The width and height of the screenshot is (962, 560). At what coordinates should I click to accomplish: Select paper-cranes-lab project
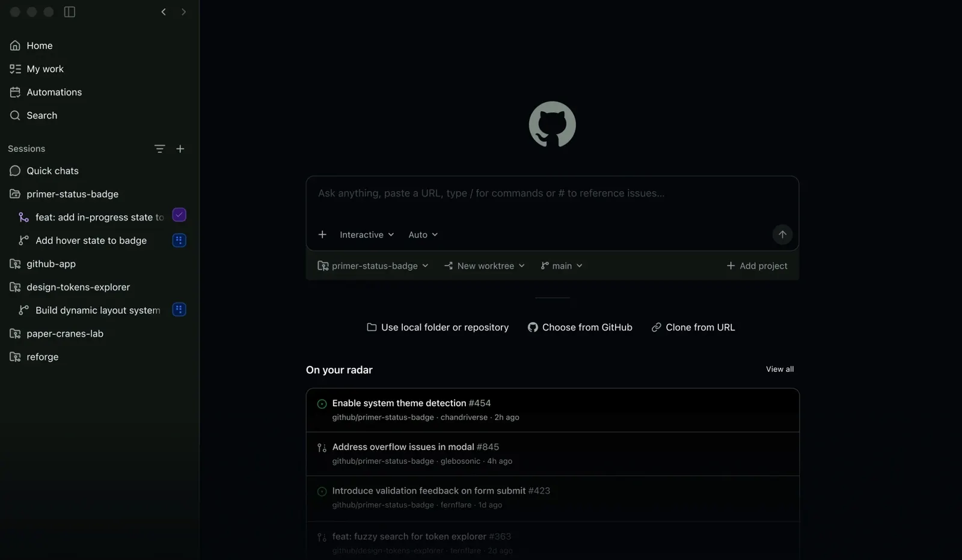pos(99,333)
